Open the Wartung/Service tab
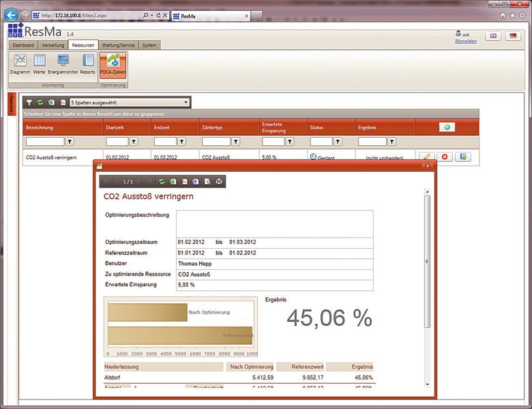Viewport: 532px width, 409px height. tap(119, 45)
